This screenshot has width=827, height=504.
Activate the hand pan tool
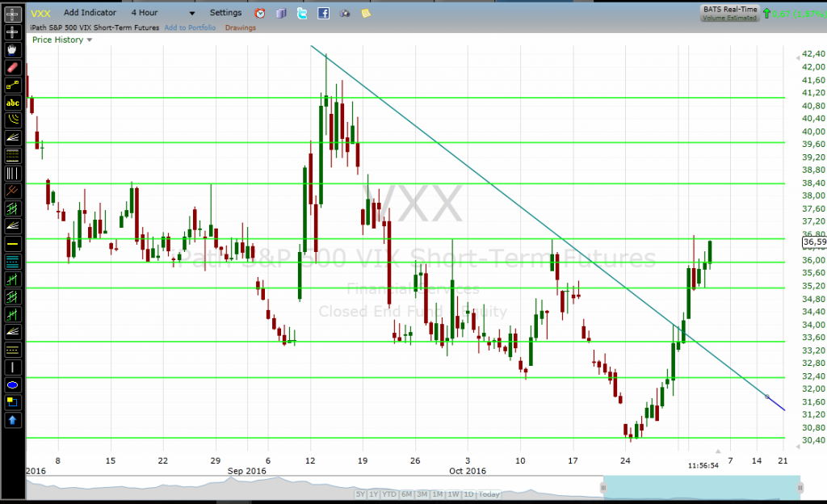13,49
